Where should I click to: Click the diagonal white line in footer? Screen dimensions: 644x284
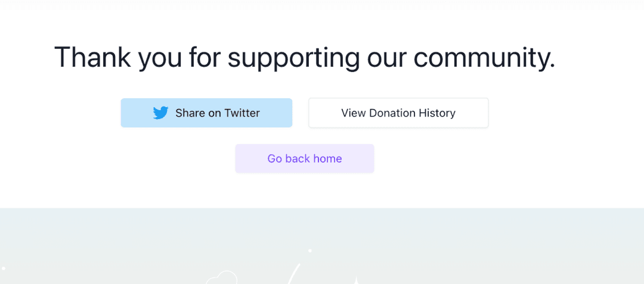[294, 274]
